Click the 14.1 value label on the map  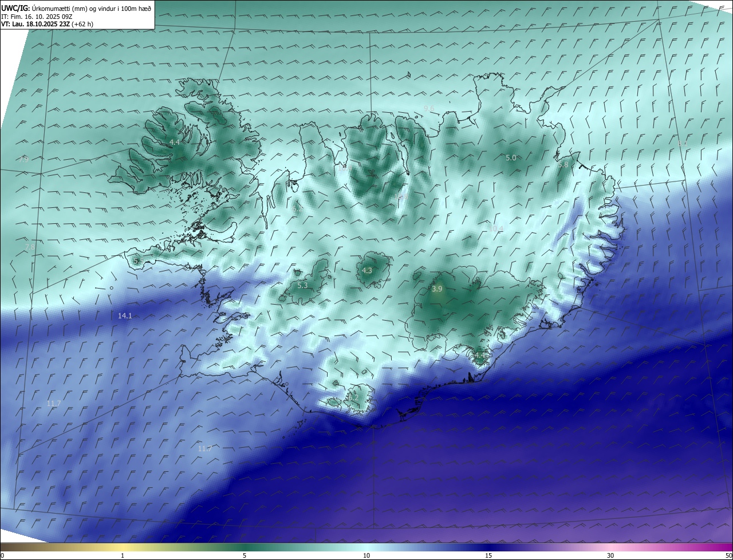tap(125, 316)
